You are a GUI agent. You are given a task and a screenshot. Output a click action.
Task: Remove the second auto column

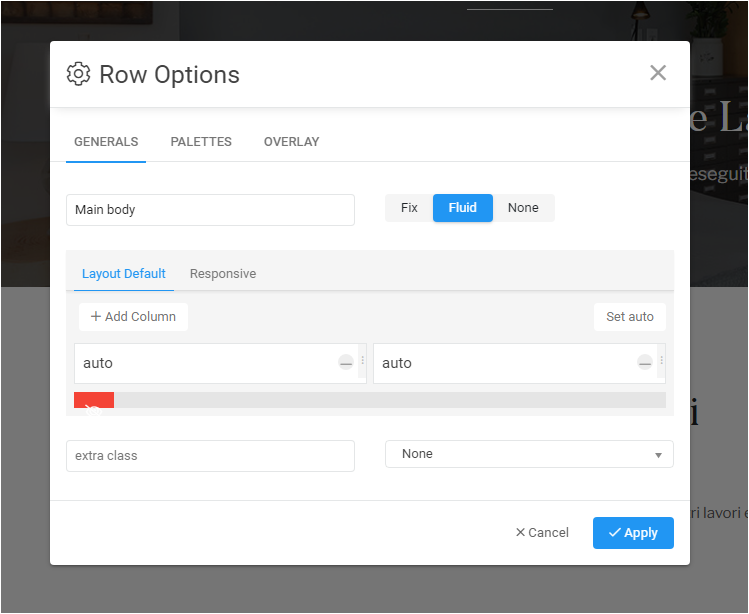click(x=645, y=363)
